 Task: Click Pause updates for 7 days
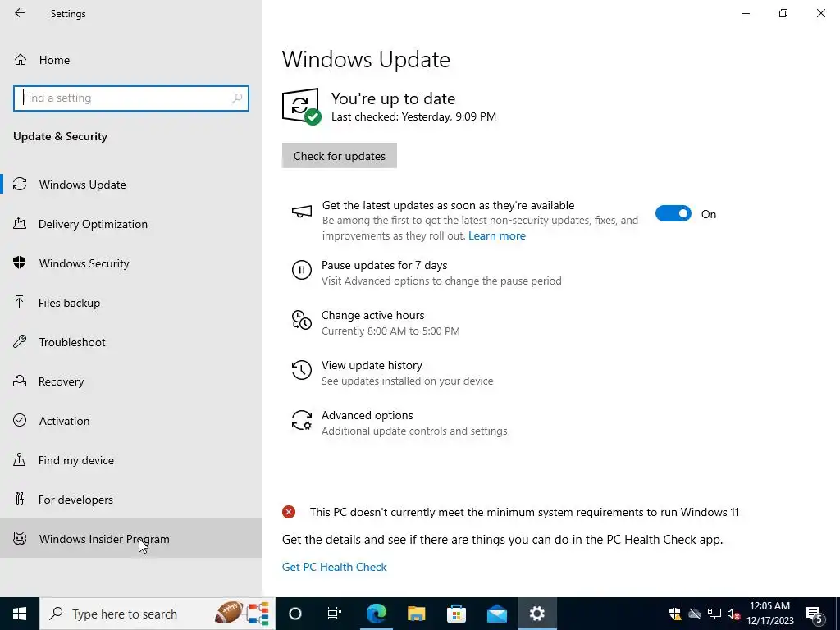tap(384, 265)
